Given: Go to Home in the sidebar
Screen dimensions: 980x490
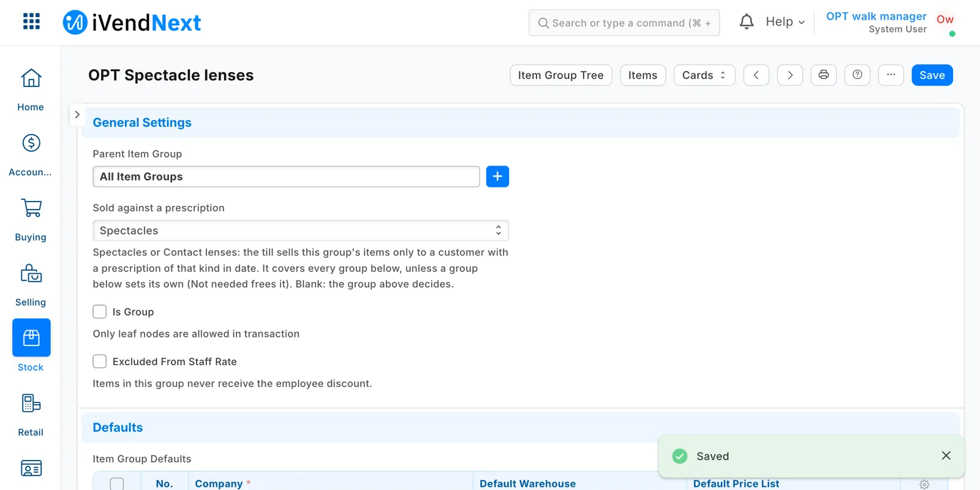Looking at the screenshot, I should [x=31, y=91].
